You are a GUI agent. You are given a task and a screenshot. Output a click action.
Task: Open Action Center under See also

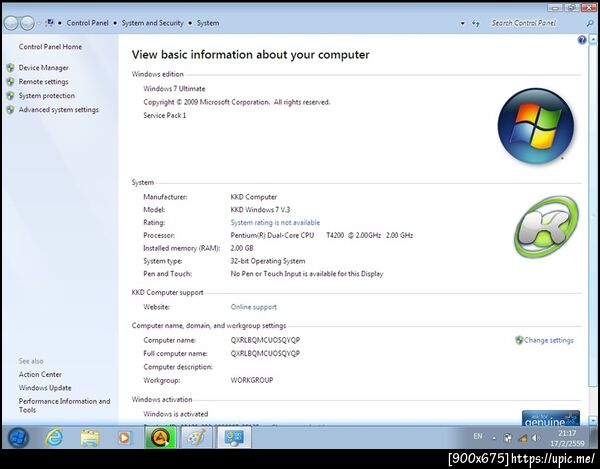[x=40, y=375]
